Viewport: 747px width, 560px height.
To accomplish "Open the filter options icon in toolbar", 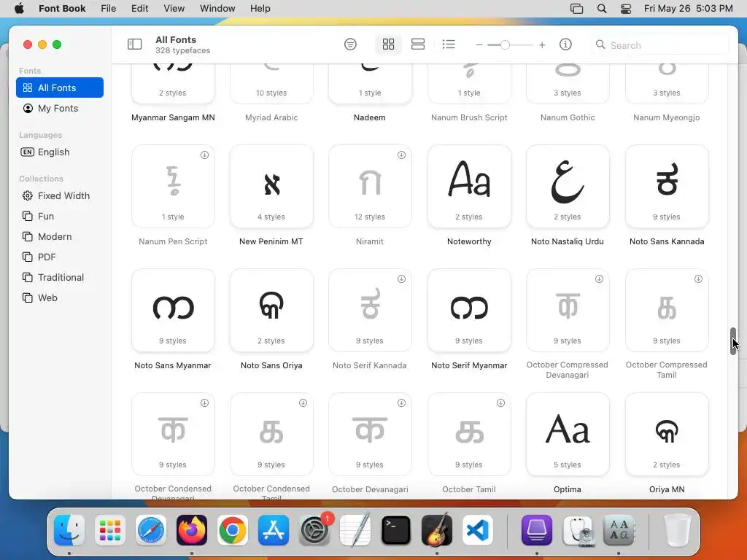I will tap(350, 44).
